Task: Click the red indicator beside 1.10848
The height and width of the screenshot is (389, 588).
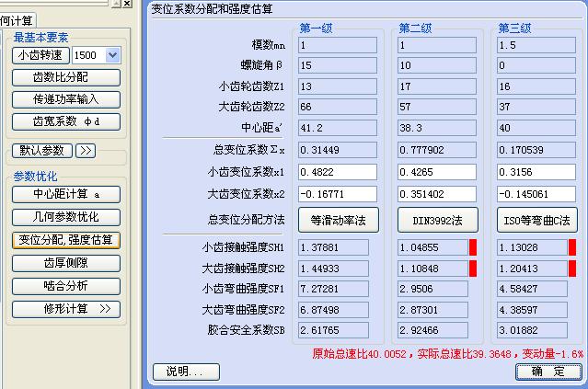Action: tap(473, 269)
